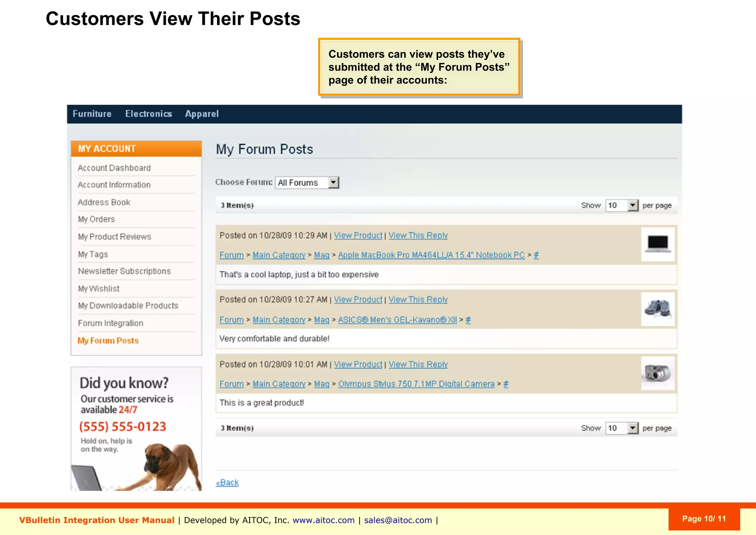
Task: Go to Account Dashboard
Action: [114, 168]
